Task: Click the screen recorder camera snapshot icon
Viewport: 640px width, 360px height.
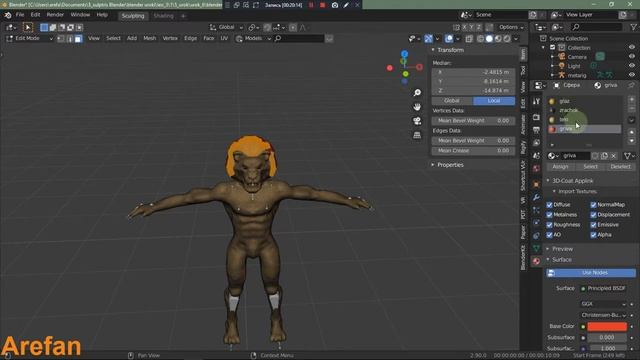Action: [335, 5]
